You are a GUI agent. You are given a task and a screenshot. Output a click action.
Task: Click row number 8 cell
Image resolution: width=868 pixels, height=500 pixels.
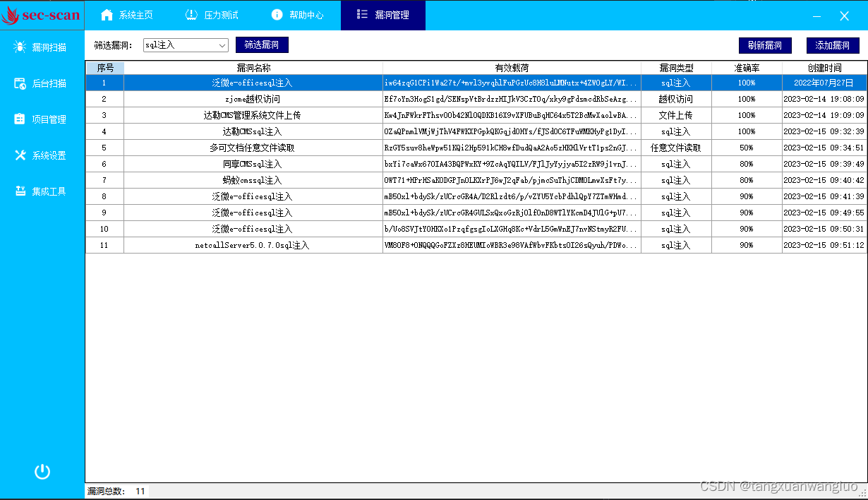tap(104, 196)
